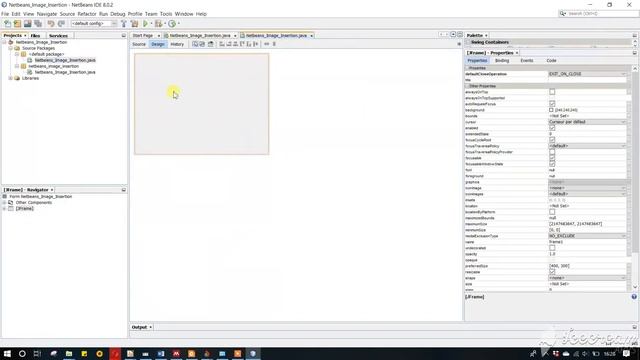Activate Selection Mode in the designer toolbar
The image size is (640, 360).
195,44
